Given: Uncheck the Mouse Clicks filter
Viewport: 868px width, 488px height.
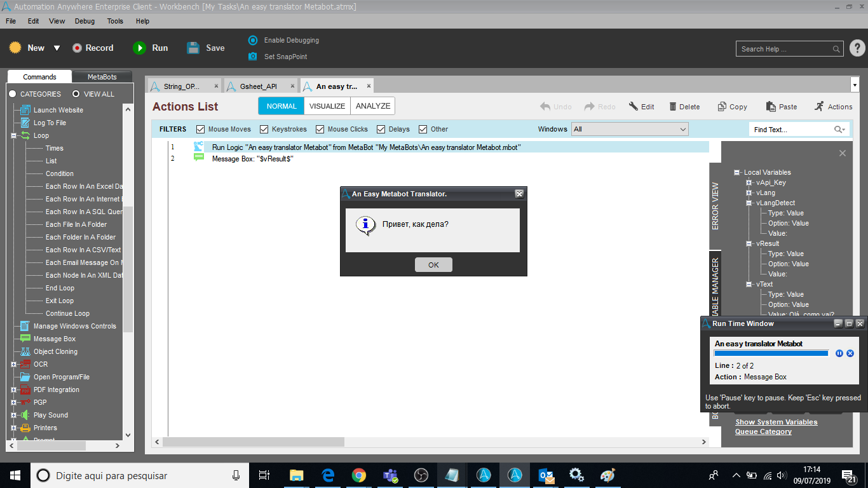Looking at the screenshot, I should (320, 129).
